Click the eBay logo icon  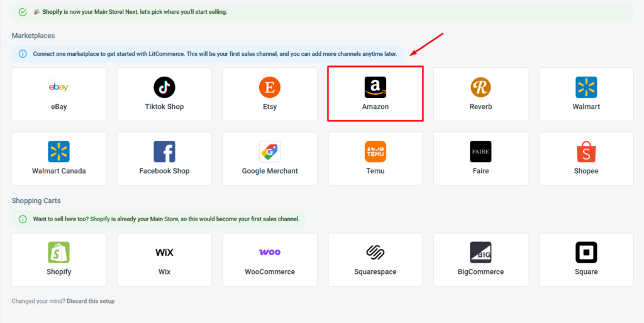[x=58, y=87]
